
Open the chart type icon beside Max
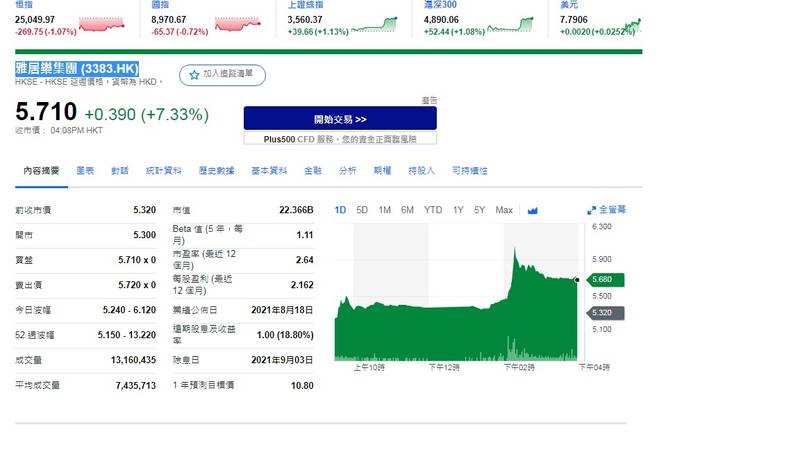(533, 211)
